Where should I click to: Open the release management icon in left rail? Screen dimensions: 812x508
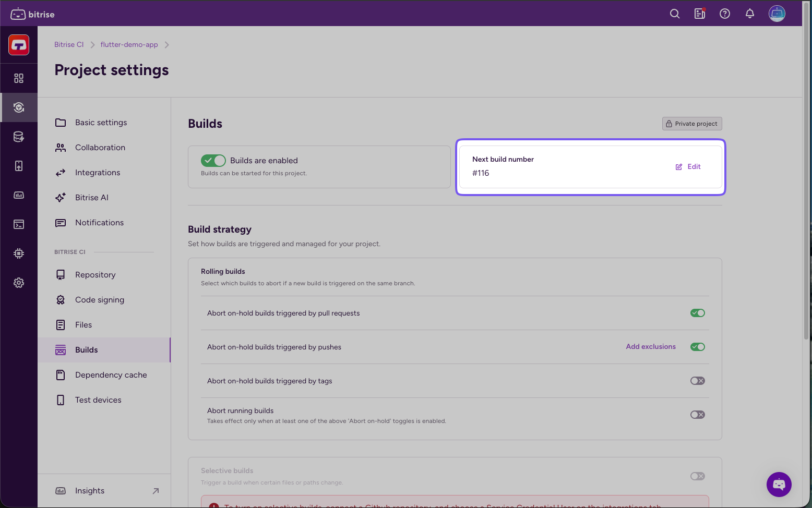coord(19,166)
